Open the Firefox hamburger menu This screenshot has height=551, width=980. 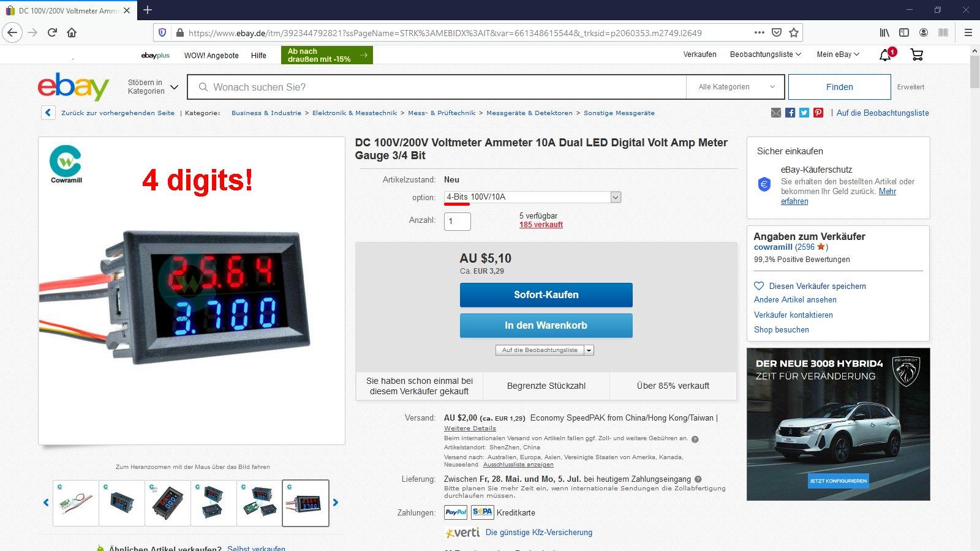point(968,32)
